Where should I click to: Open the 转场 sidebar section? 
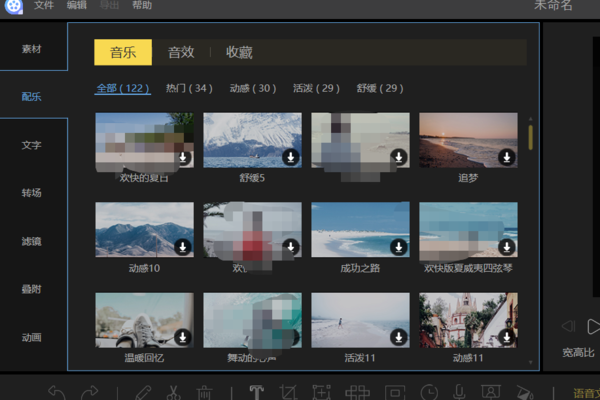[32, 193]
